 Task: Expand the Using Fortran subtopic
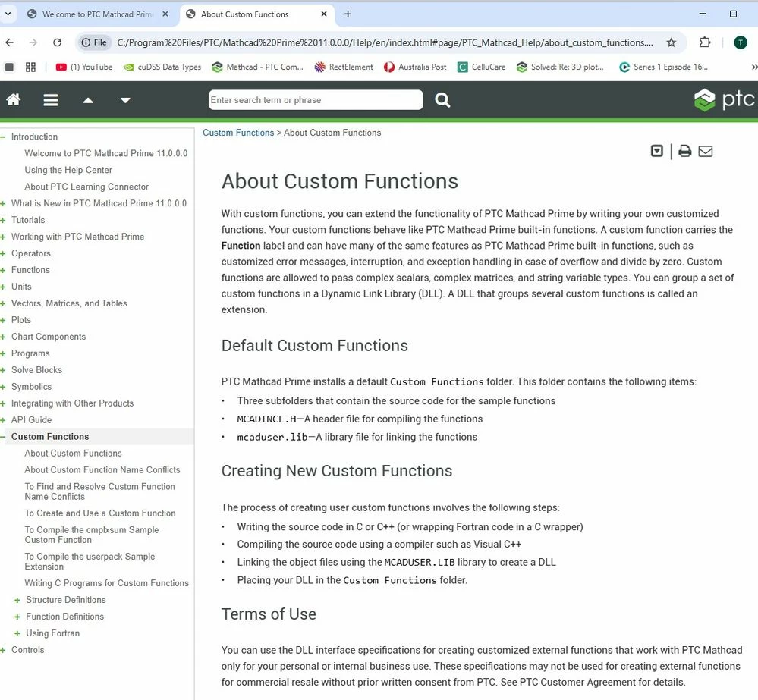pos(17,633)
